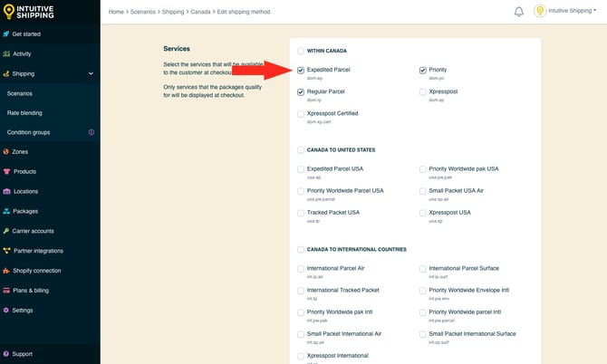This screenshot has width=607, height=364.
Task: Collapse the Shipping menu chevron
Action: pyautogui.click(x=91, y=73)
